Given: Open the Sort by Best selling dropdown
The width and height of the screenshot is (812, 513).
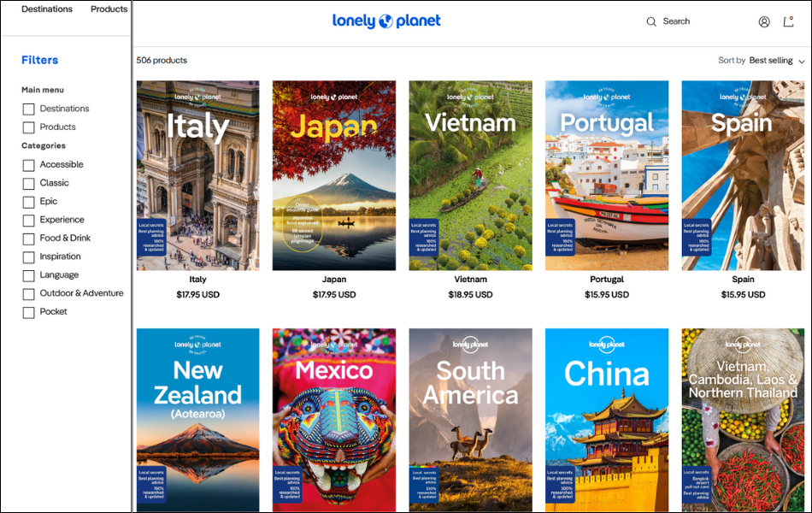Looking at the screenshot, I should pos(762,61).
